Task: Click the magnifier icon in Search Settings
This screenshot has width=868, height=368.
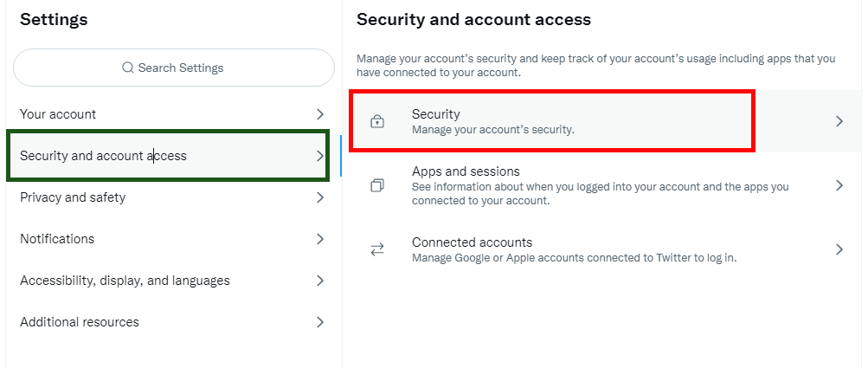Action: coord(128,68)
